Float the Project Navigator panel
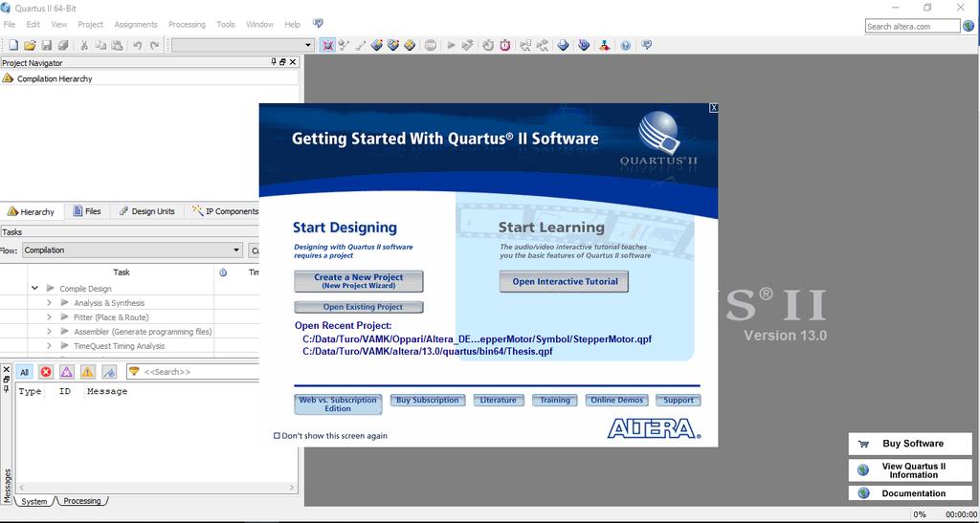Viewport: 980px width, 523px height. (282, 62)
